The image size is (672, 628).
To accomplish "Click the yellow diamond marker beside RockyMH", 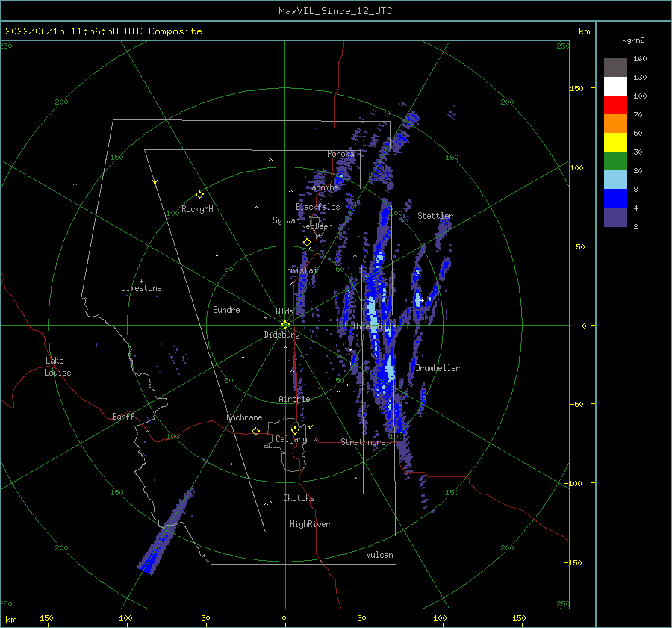I will click(x=199, y=195).
